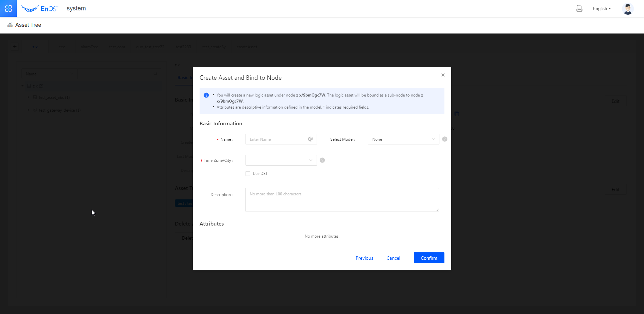Expand the Time Zone/City dropdown

point(281,160)
